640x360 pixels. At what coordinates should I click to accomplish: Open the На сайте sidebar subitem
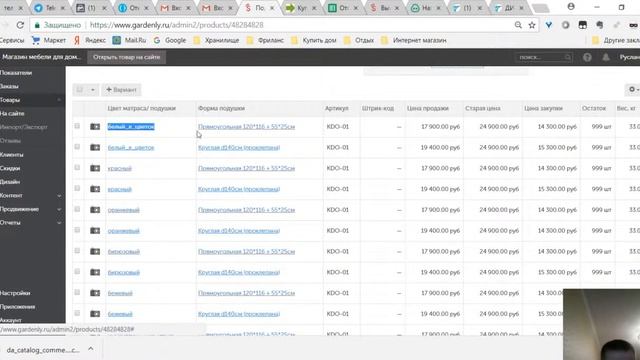point(12,113)
